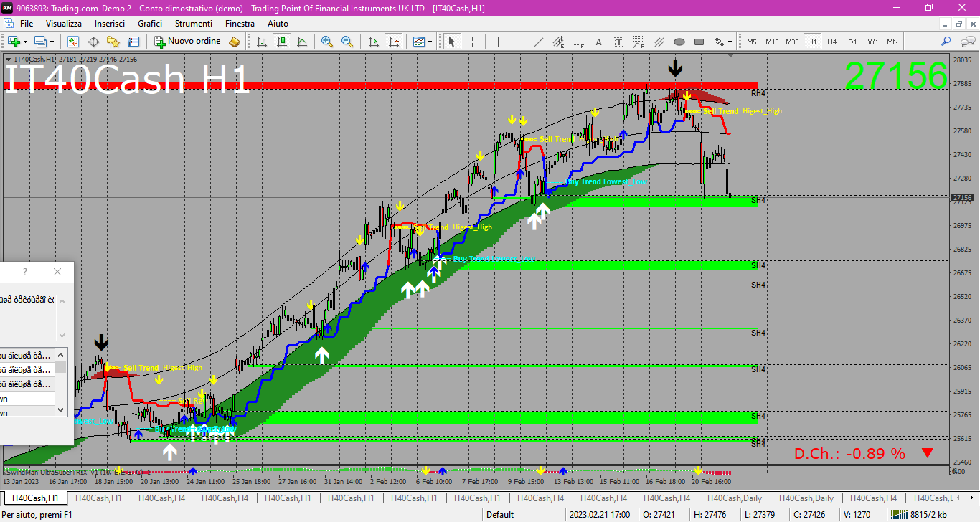
Task: Switch to M15 timeframe
Action: point(771,42)
